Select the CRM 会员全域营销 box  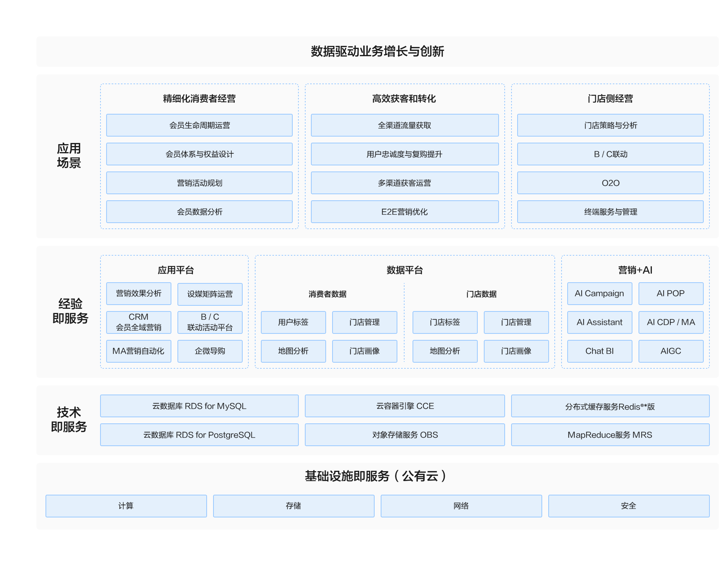click(x=139, y=322)
